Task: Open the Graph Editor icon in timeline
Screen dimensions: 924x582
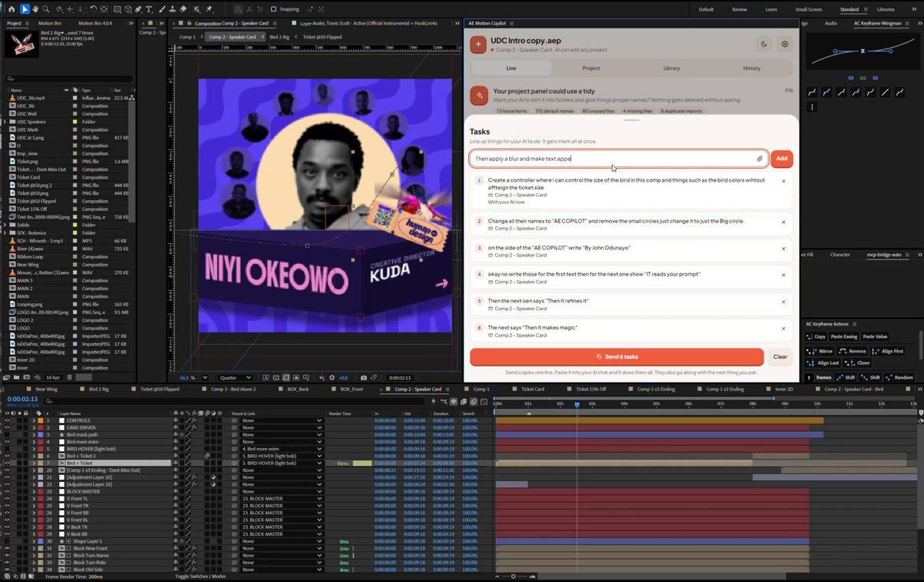Action: [485, 401]
